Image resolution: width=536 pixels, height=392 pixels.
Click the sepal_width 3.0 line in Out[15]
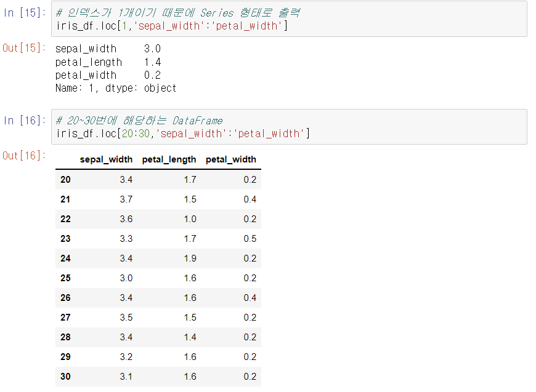[x=108, y=49]
